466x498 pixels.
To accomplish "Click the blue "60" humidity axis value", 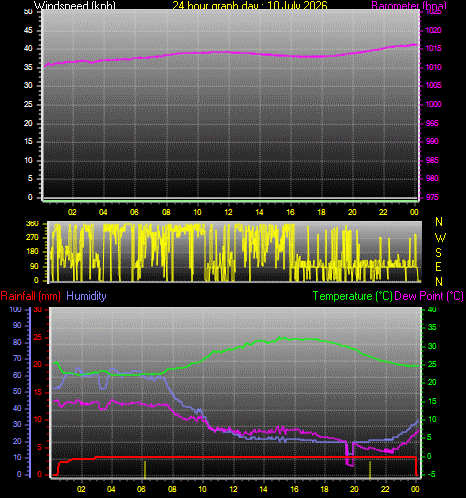I will (17, 375).
